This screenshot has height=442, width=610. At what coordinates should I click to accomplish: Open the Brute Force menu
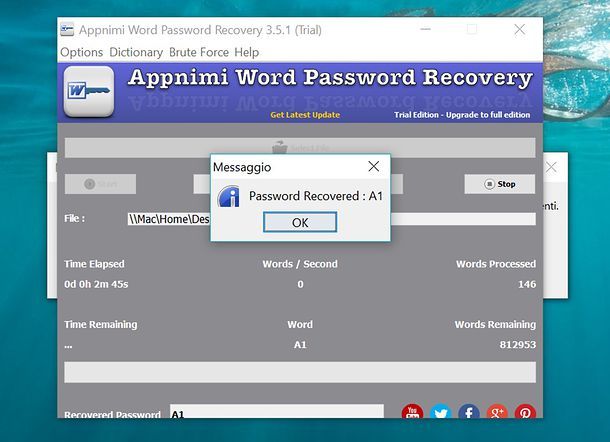[x=199, y=52]
